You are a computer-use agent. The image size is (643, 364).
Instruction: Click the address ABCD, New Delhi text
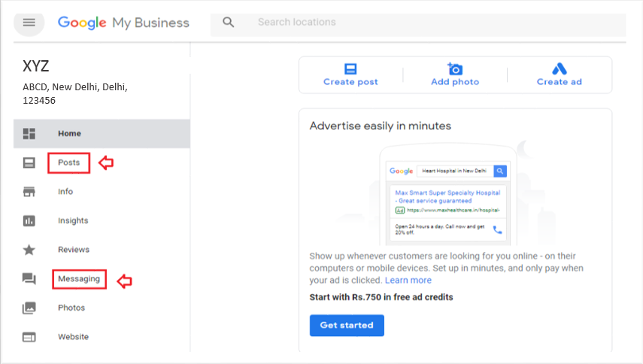point(75,94)
